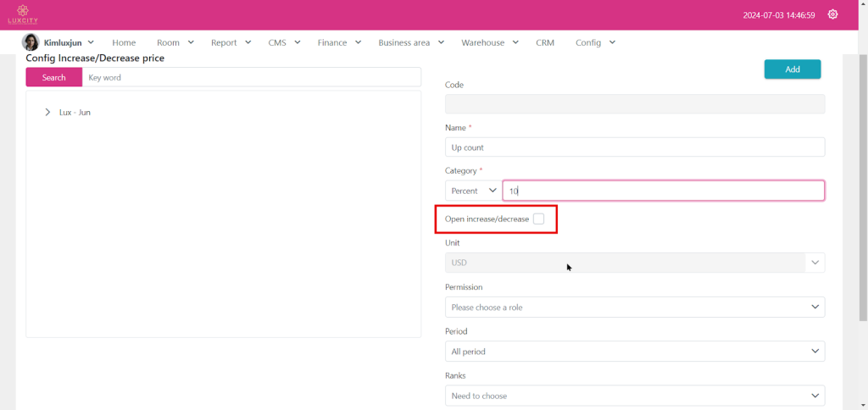Open the Config menu

[594, 42]
